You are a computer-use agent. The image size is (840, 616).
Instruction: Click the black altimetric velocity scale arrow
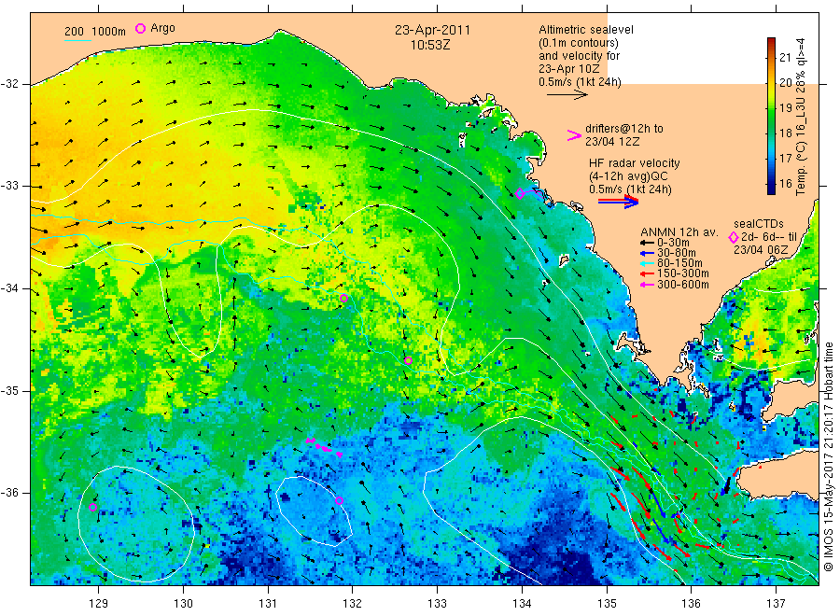pos(567,95)
